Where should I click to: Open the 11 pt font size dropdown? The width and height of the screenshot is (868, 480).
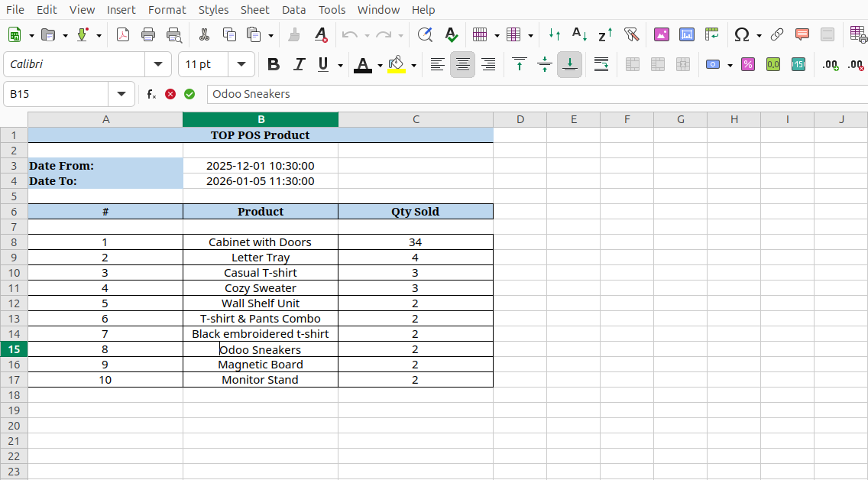(241, 64)
